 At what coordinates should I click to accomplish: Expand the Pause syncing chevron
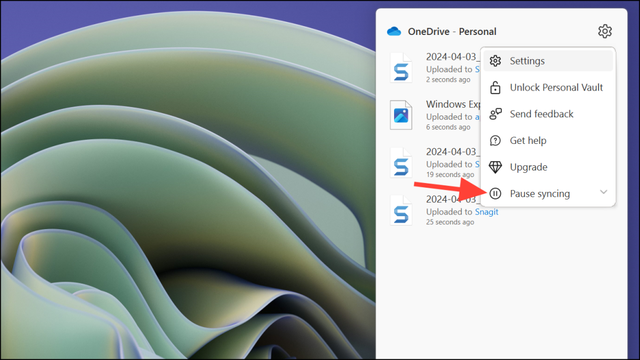pos(603,192)
